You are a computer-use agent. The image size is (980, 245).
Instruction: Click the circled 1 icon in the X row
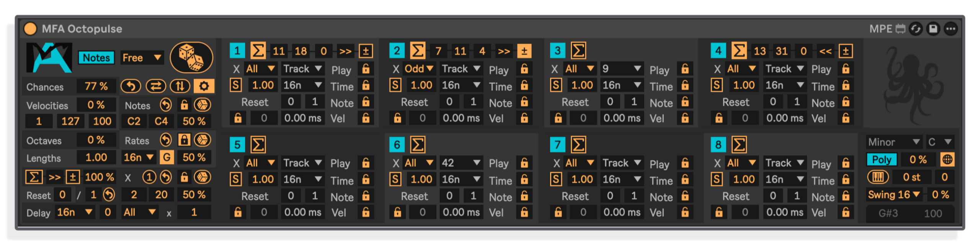[x=149, y=177]
